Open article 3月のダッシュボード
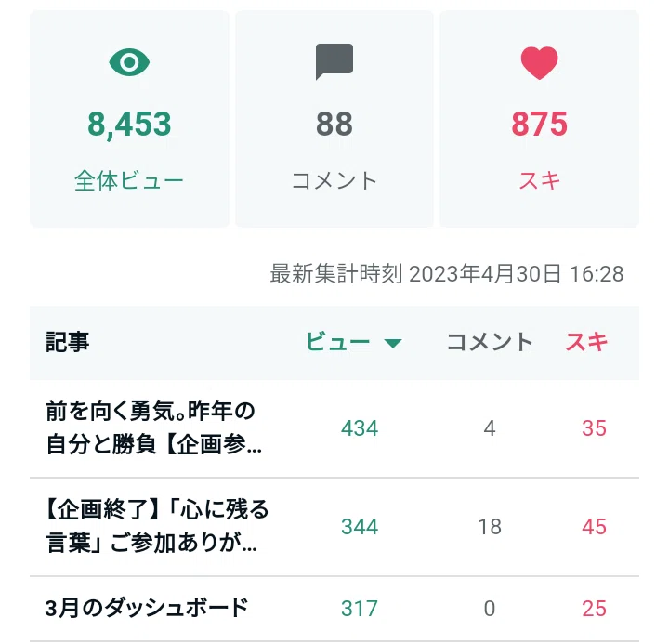This screenshot has height=644, width=669. [x=147, y=608]
